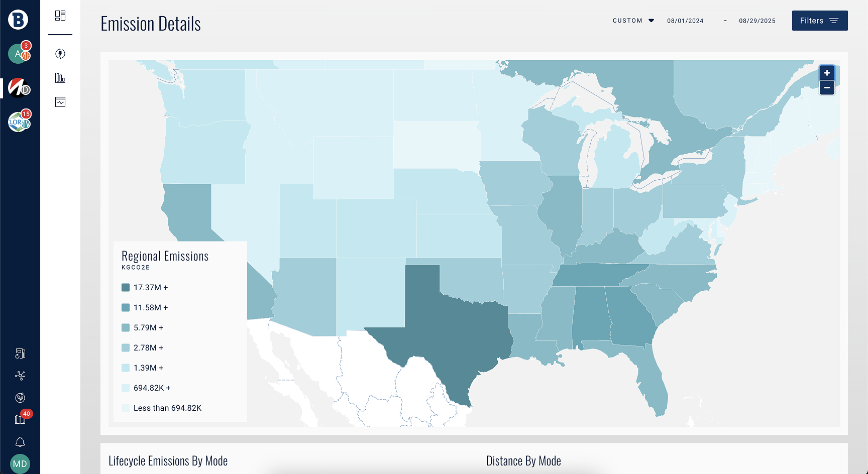Select Texas on the emissions map
868x474 pixels.
point(452,331)
